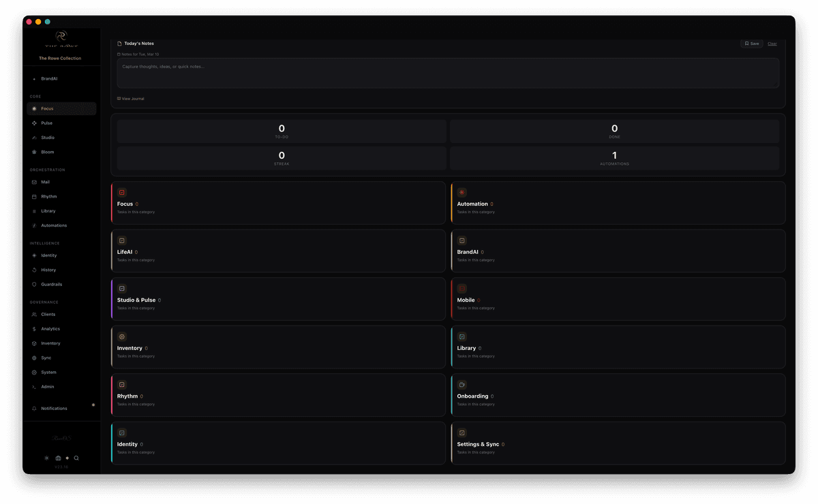This screenshot has height=504, width=818.
Task: Save today's notes with the Save button
Action: click(751, 43)
